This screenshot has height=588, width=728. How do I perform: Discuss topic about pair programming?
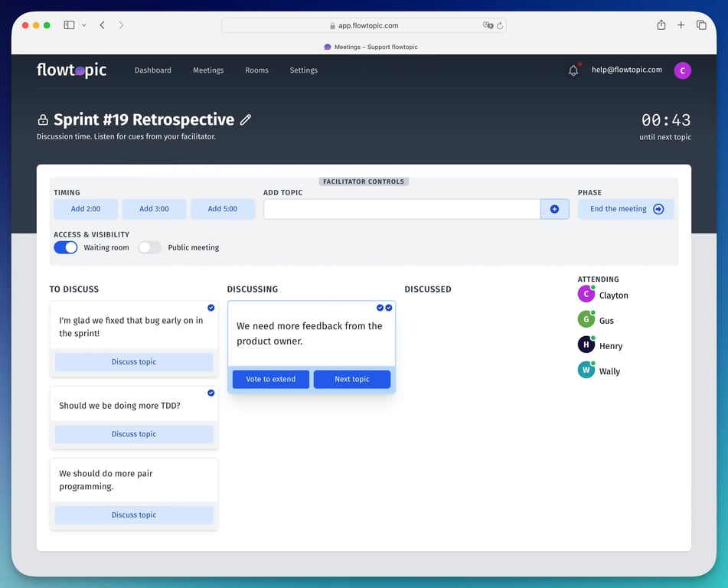coord(134,514)
